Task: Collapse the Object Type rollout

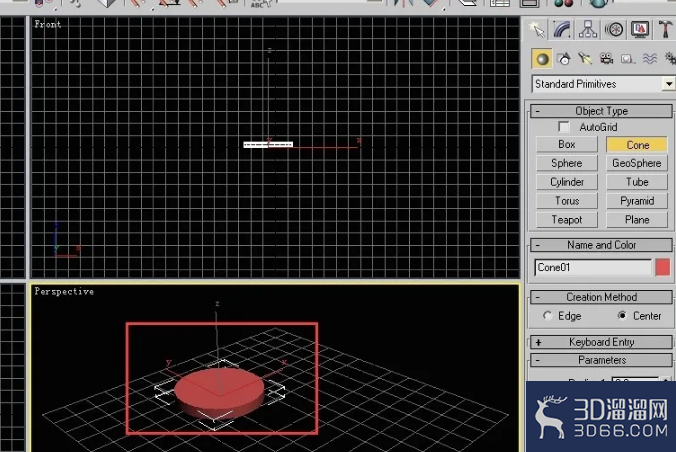Action: (x=601, y=111)
